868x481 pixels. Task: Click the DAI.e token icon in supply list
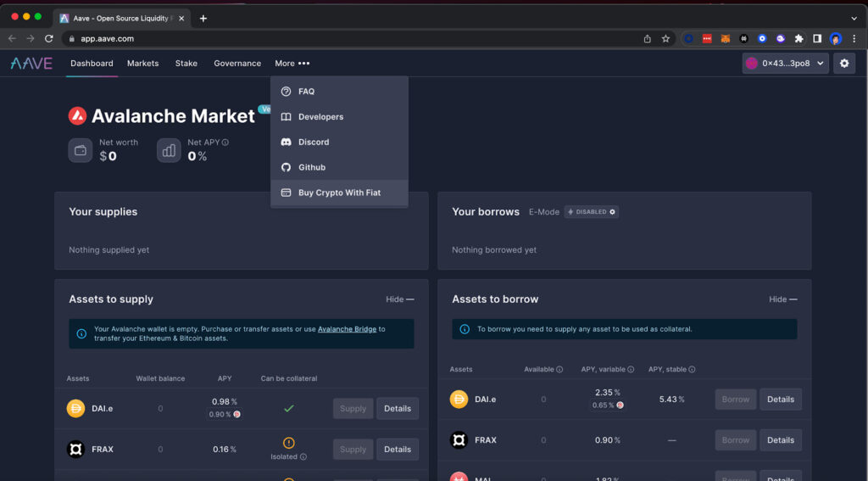(76, 409)
